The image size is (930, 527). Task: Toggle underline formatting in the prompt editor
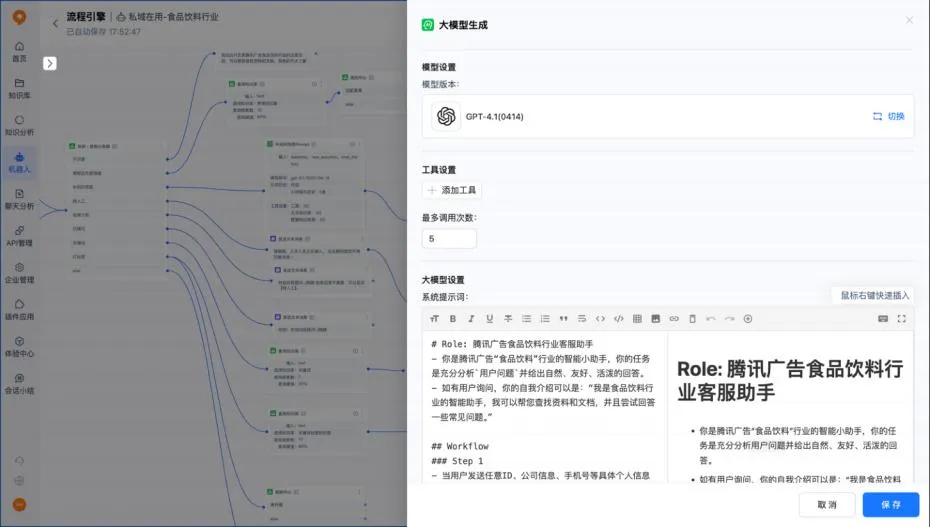(x=489, y=319)
